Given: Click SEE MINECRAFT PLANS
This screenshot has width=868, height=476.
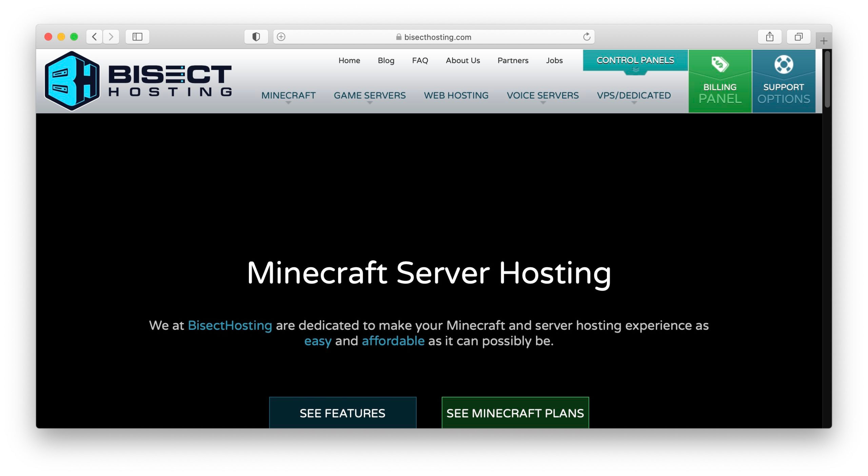Looking at the screenshot, I should 515,413.
